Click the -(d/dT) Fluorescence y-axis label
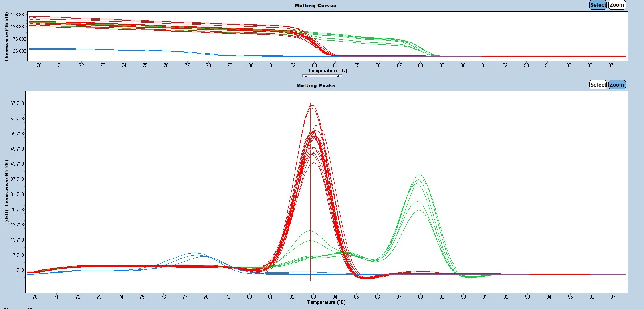Viewport: 644px width, 309px height. tap(7, 192)
